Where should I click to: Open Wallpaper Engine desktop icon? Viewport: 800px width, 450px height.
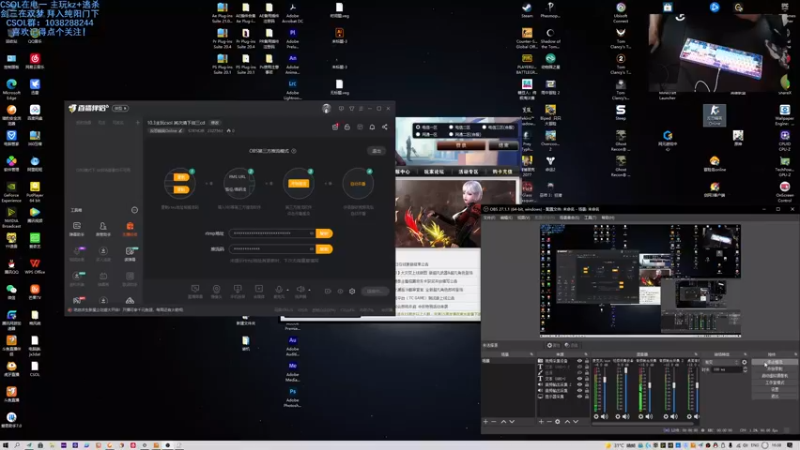pos(785,115)
